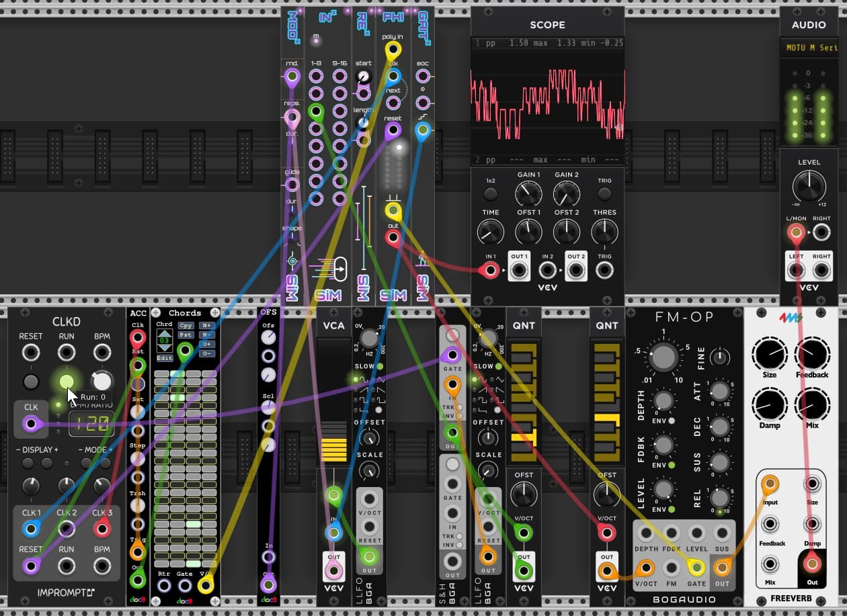Click the Rtr jack on Chords module
Image resolution: width=847 pixels, height=616 pixels.
pos(163,585)
